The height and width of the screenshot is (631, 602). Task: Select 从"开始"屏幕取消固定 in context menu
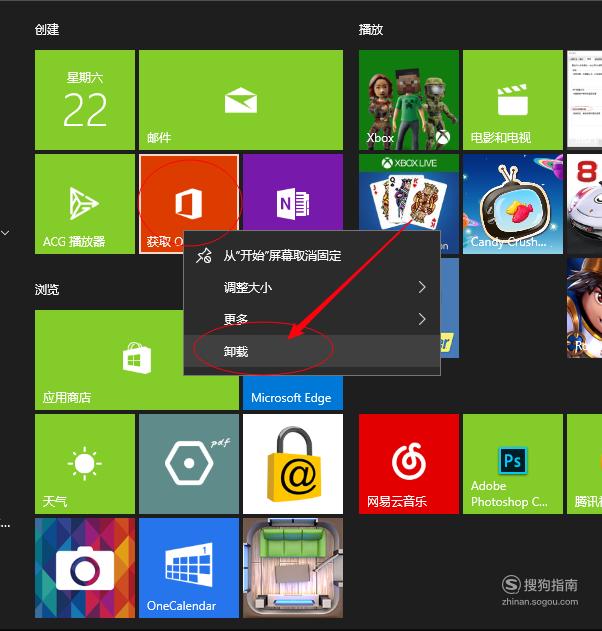click(312, 256)
